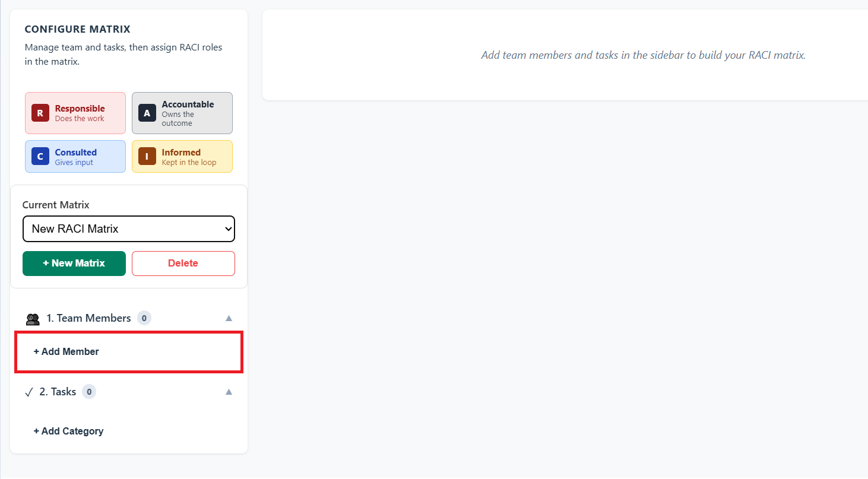The height and width of the screenshot is (479, 868).
Task: Click the checkmark icon beside Tasks
Action: coord(29,391)
